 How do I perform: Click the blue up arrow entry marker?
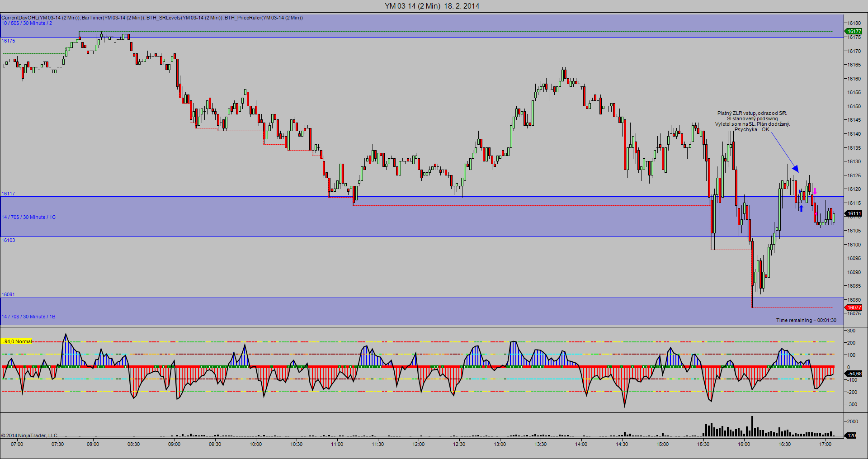pos(801,208)
